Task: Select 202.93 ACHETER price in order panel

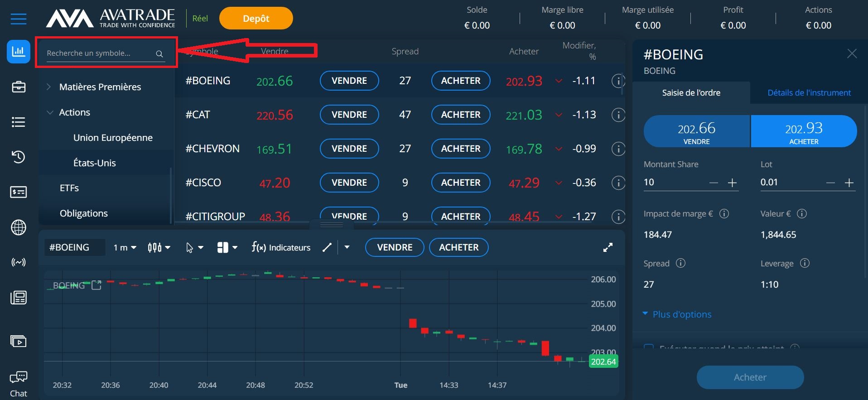Action: pyautogui.click(x=804, y=131)
